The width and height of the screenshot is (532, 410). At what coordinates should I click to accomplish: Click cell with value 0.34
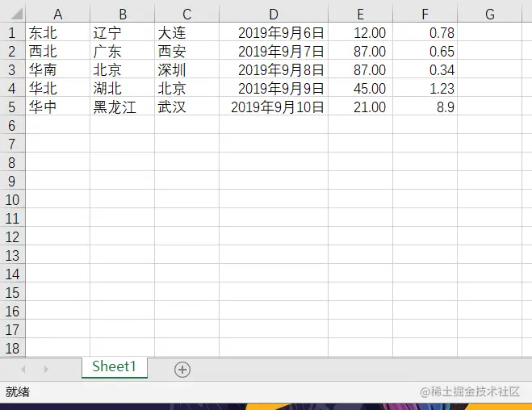pyautogui.click(x=425, y=70)
